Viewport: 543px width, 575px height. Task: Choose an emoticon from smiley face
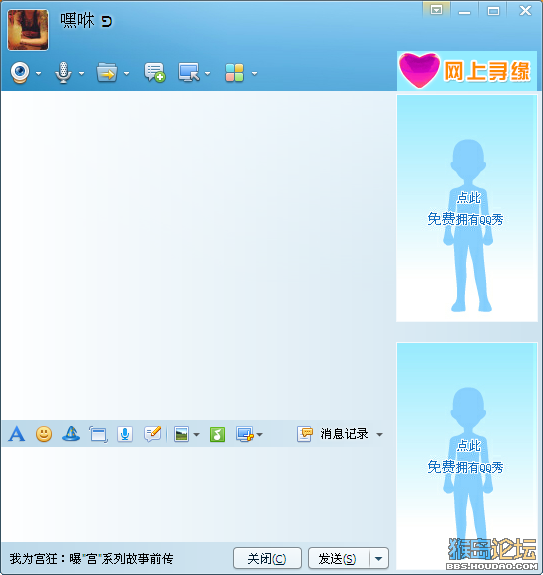(x=44, y=434)
